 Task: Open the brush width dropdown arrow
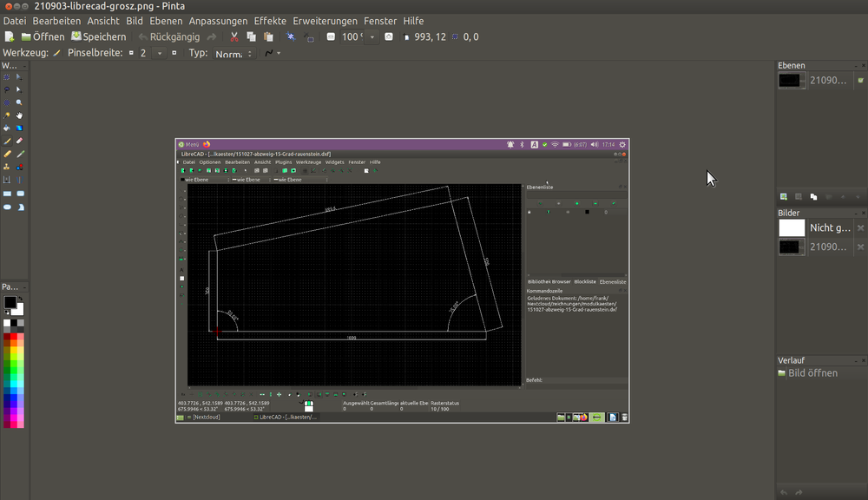coord(158,54)
